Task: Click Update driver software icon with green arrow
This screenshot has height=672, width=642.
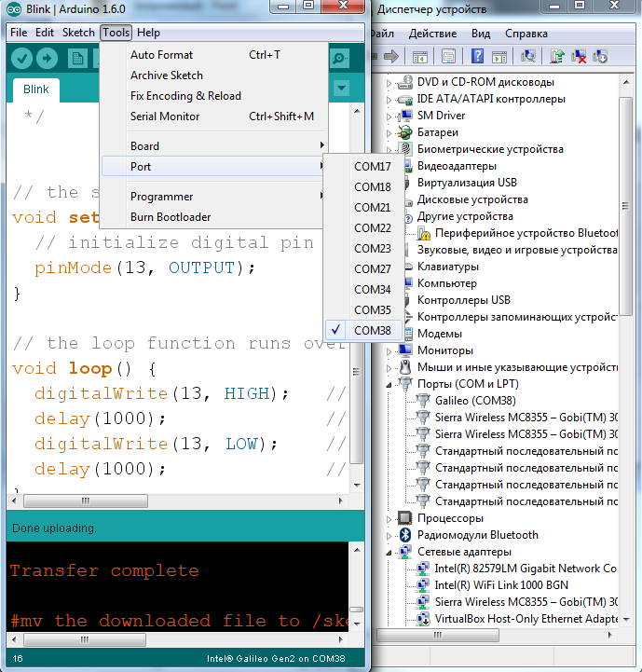Action: pos(556,56)
